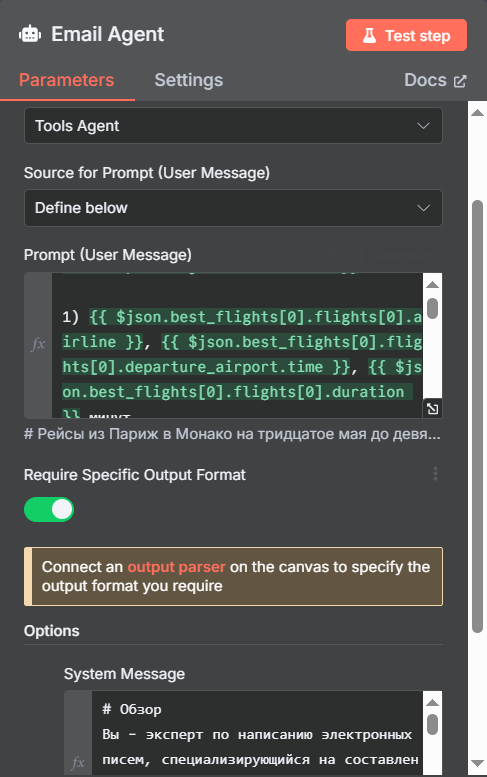Screen dimensions: 487x777
Task: Click the Source for Prompt label
Action: tap(147, 173)
